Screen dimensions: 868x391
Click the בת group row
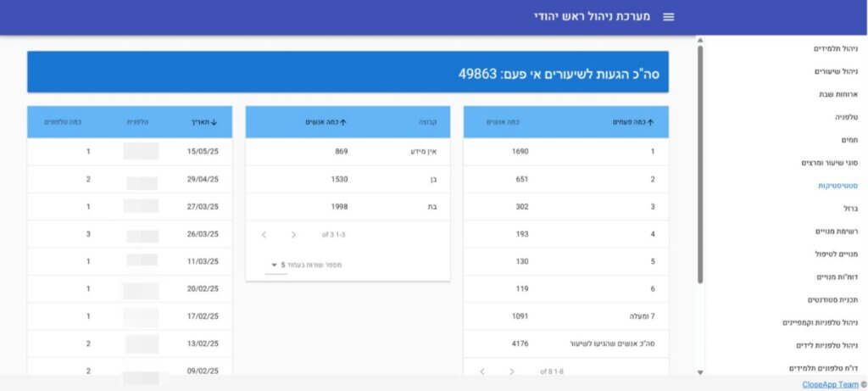348,207
